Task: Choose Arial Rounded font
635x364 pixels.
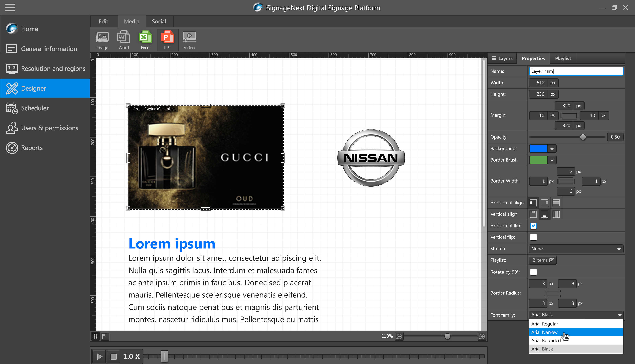Action: tap(576, 340)
